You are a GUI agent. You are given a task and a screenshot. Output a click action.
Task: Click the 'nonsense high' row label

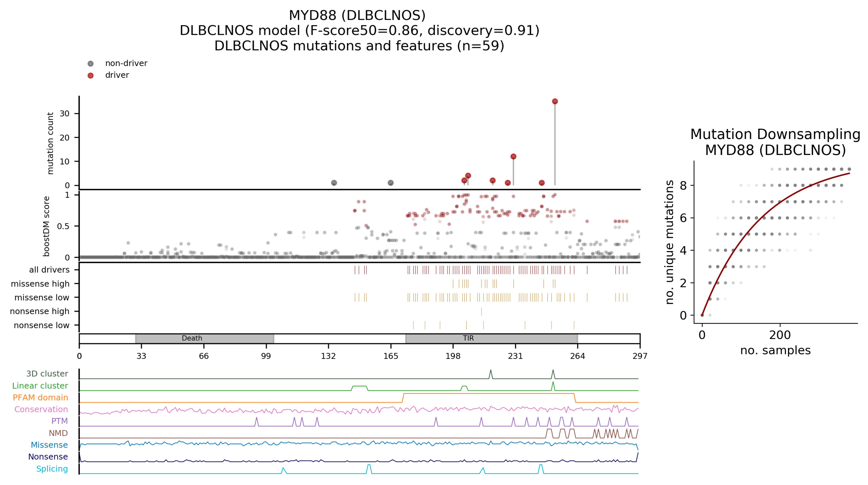point(40,311)
